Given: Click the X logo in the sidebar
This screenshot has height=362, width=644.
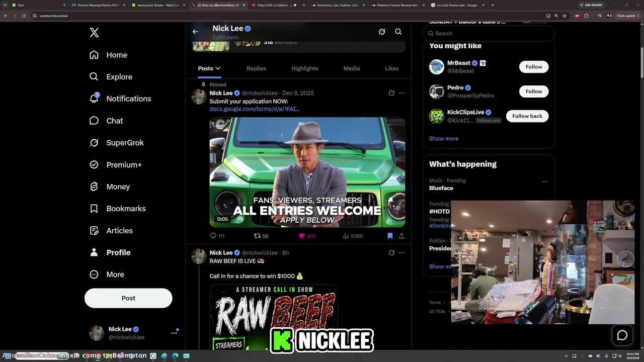Looking at the screenshot, I should 94,33.
